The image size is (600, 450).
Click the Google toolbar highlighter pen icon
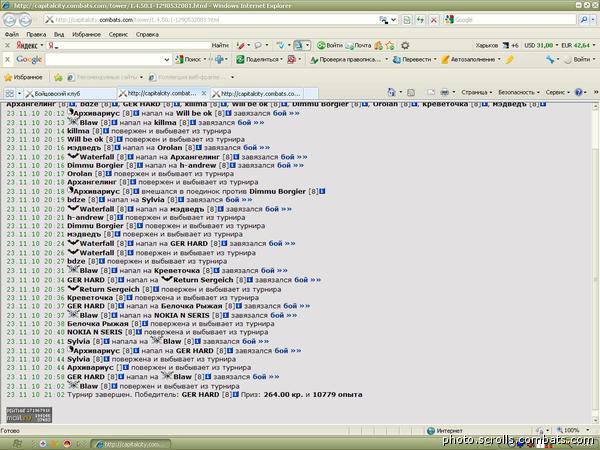(x=509, y=59)
